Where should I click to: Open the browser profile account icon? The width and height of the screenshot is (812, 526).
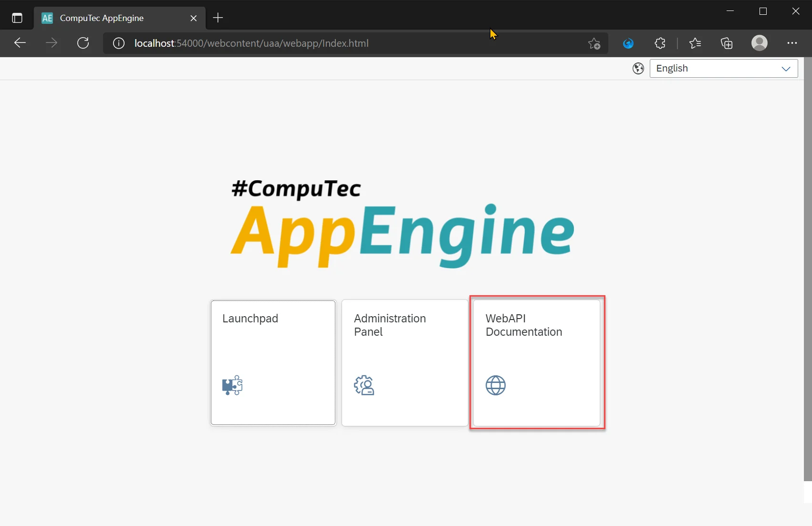click(759, 43)
